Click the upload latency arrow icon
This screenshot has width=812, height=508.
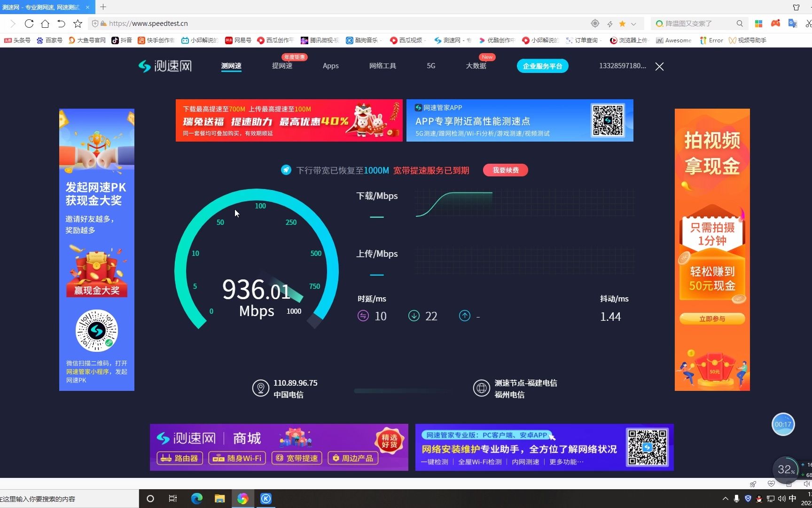464,316
